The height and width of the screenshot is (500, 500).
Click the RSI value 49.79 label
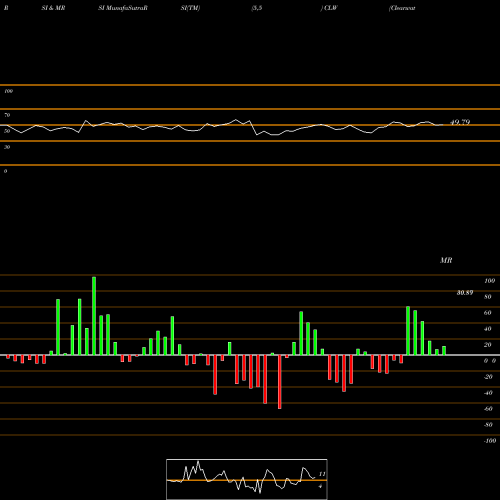click(x=460, y=122)
